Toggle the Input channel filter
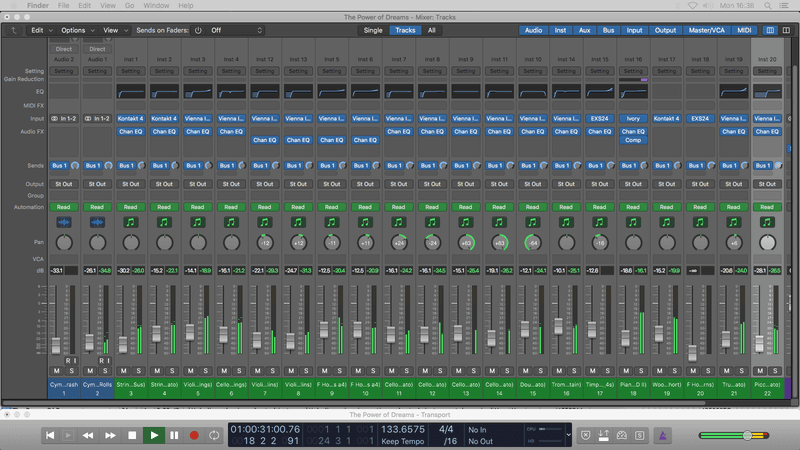The width and height of the screenshot is (800, 450). tap(634, 30)
